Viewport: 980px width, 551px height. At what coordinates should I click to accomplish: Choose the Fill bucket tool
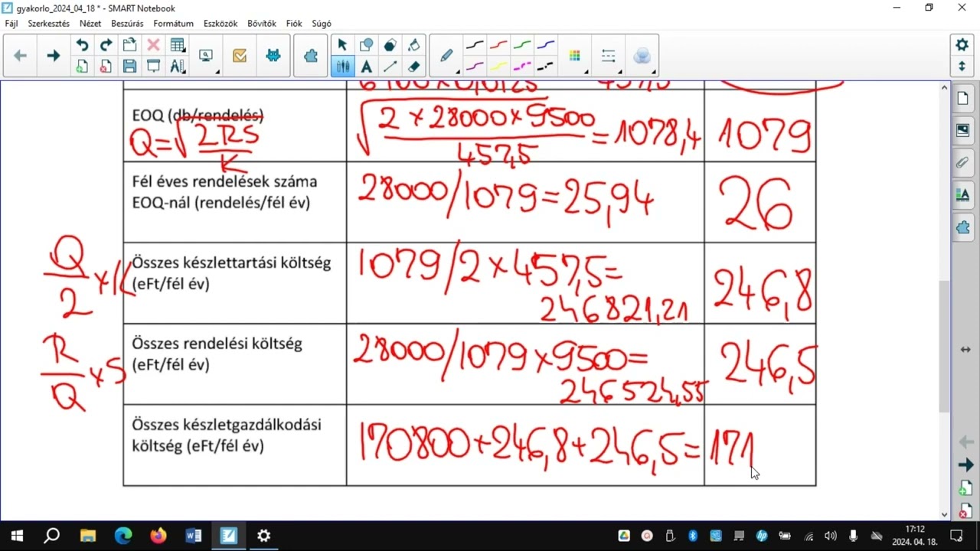pos(413,45)
